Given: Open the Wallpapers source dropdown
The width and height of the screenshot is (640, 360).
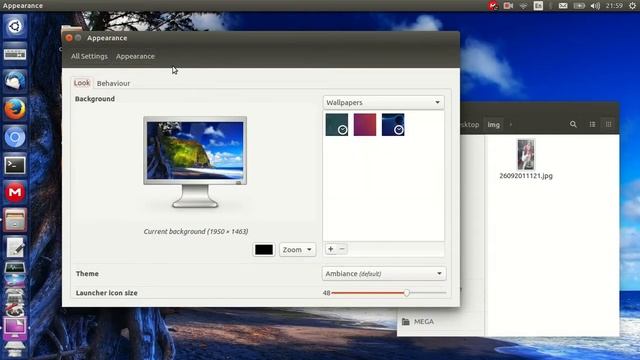Looking at the screenshot, I should click(x=383, y=102).
